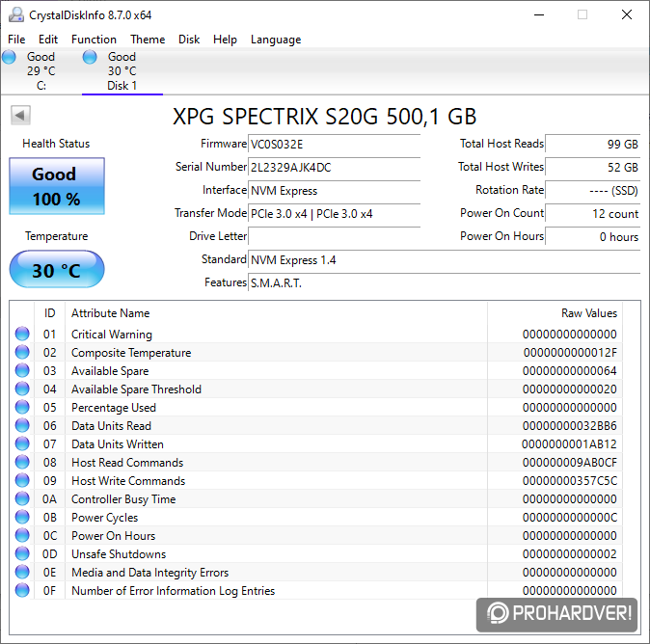Click the status orb beside Host Read Commands
This screenshot has height=644, width=650.
pyautogui.click(x=22, y=462)
